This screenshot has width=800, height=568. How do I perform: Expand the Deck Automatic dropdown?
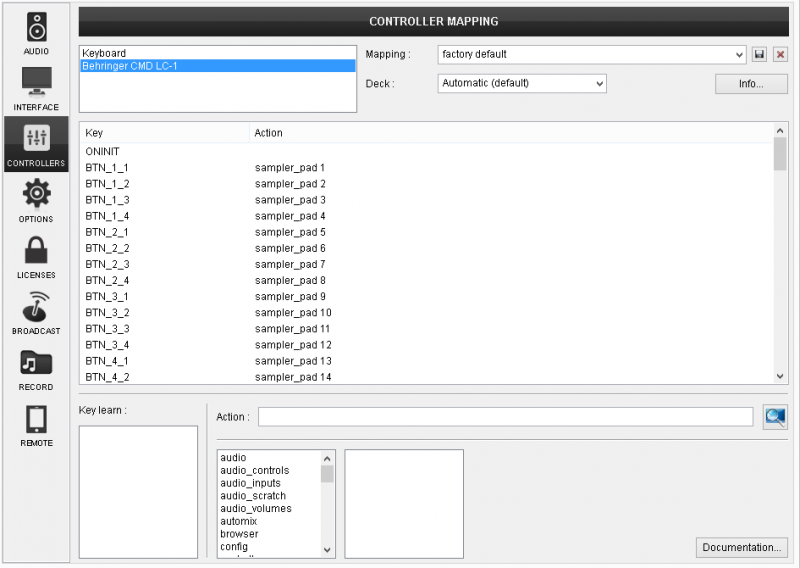point(522,83)
